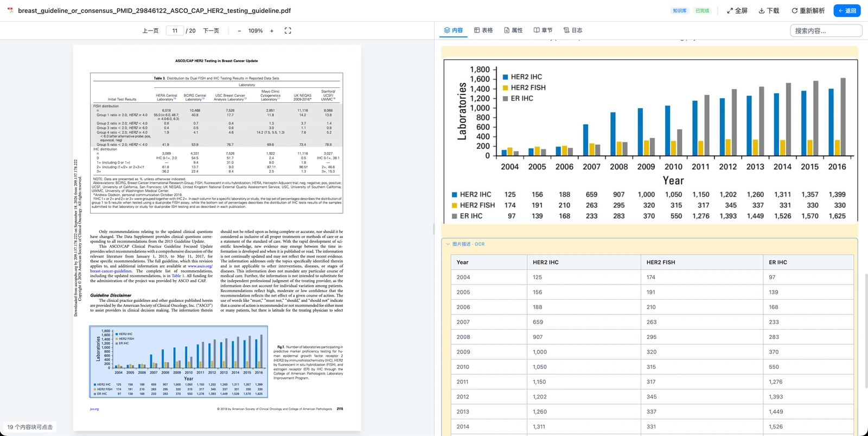Image resolution: width=868 pixels, height=436 pixels.
Task: Click the page number input showing 11
Action: [x=175, y=31]
